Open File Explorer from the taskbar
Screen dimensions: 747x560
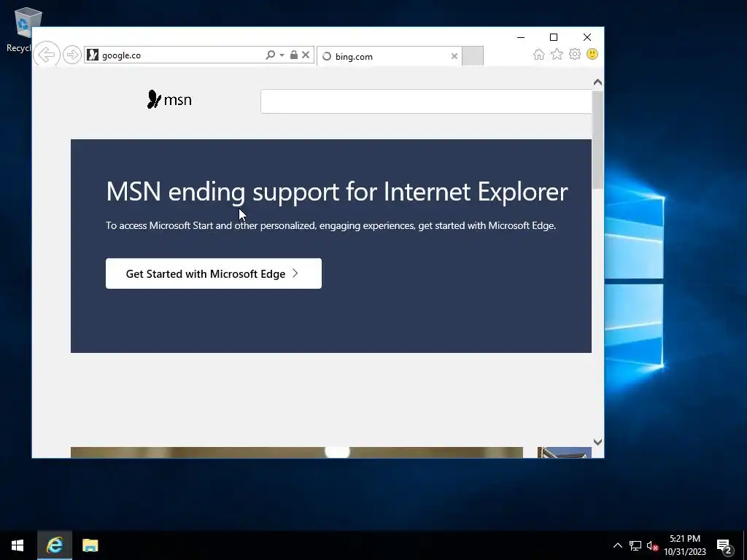[x=90, y=545]
